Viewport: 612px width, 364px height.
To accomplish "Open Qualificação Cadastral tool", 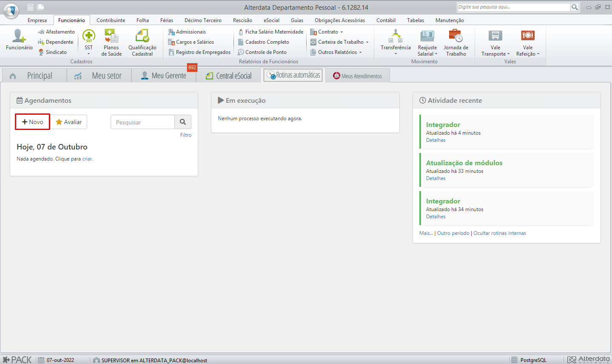I will (x=142, y=42).
